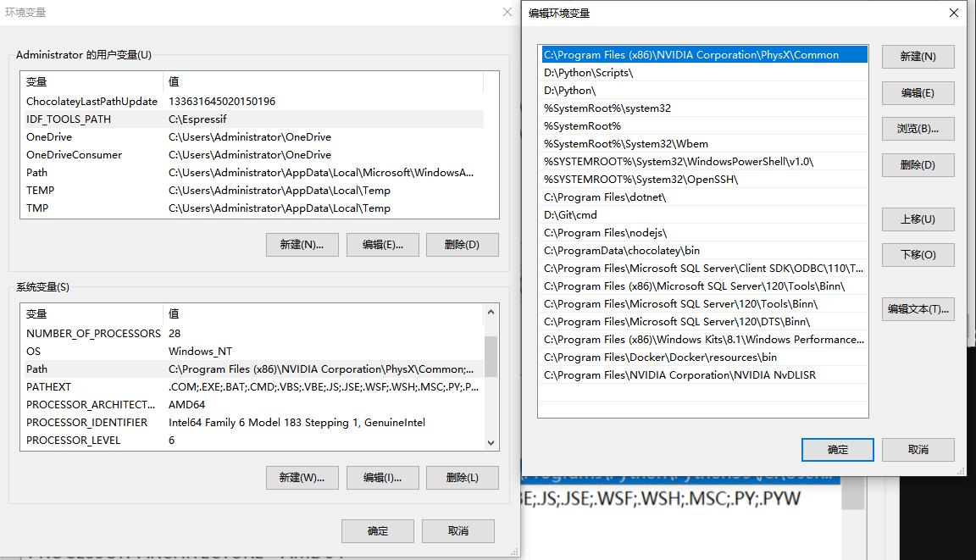Click 新建(N) in the 编辑环境变量 dialog
976x560 pixels.
(x=918, y=57)
